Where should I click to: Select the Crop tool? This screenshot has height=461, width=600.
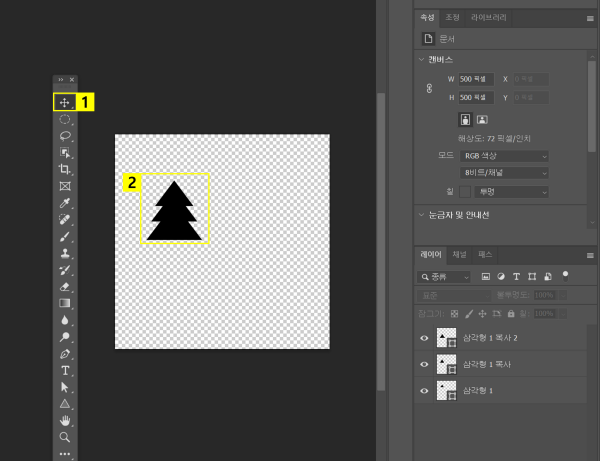click(65, 169)
